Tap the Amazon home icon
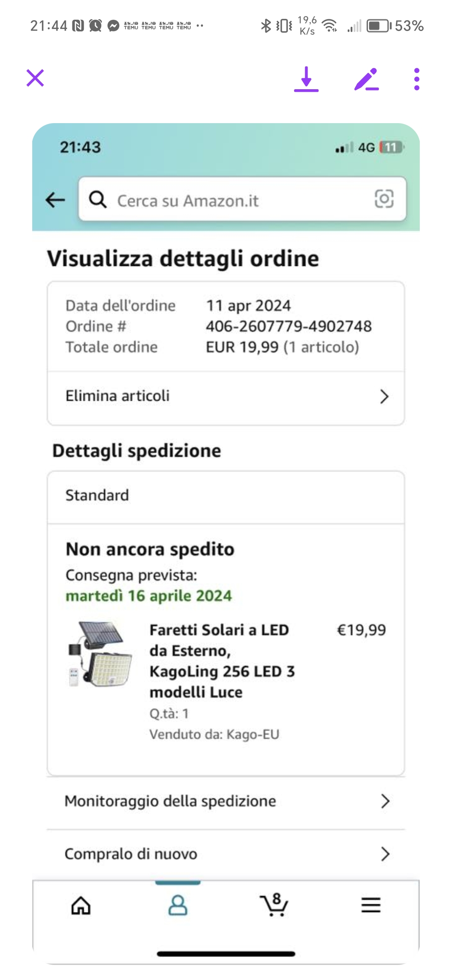Image resolution: width=452 pixels, height=980 pixels. pos(81,905)
